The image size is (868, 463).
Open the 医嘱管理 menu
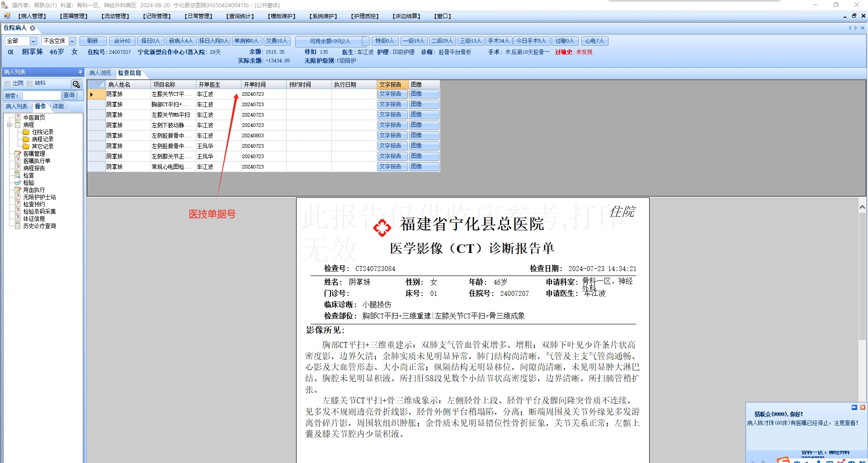(74, 16)
